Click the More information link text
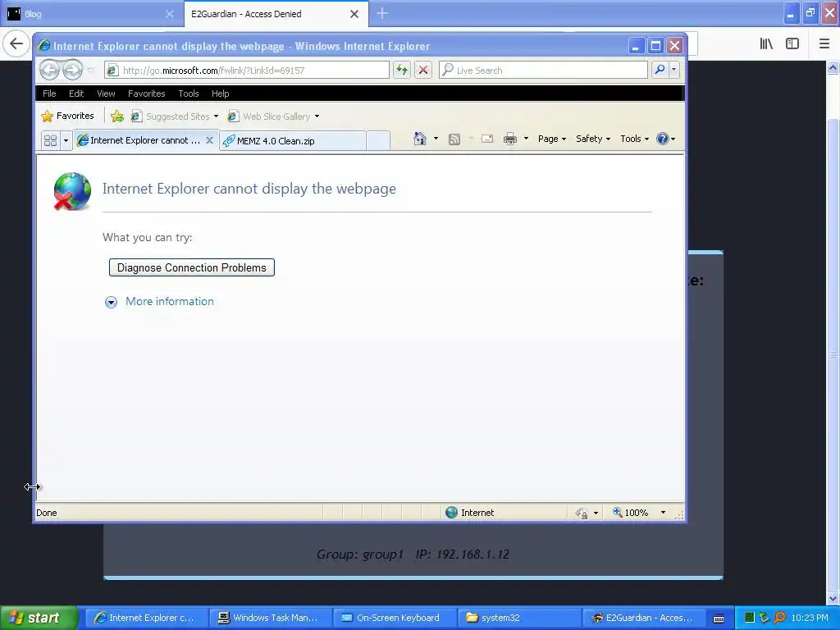 169,301
